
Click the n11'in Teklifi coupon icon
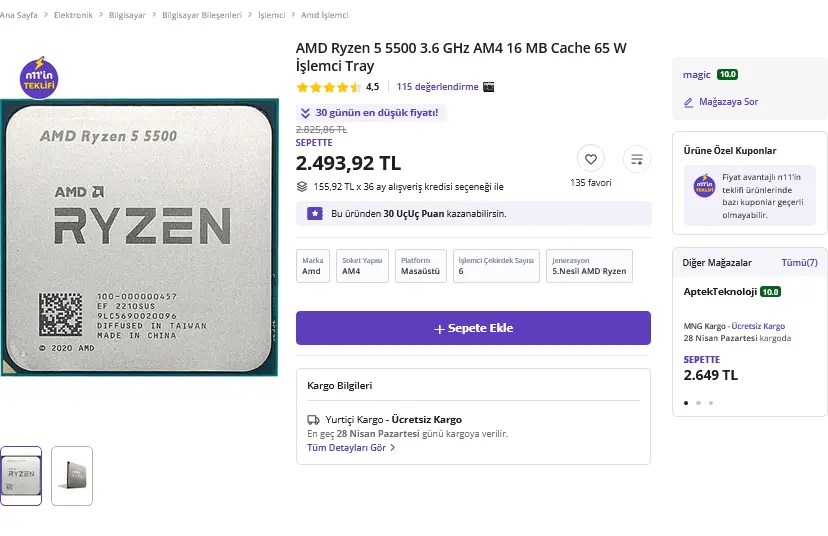click(704, 186)
